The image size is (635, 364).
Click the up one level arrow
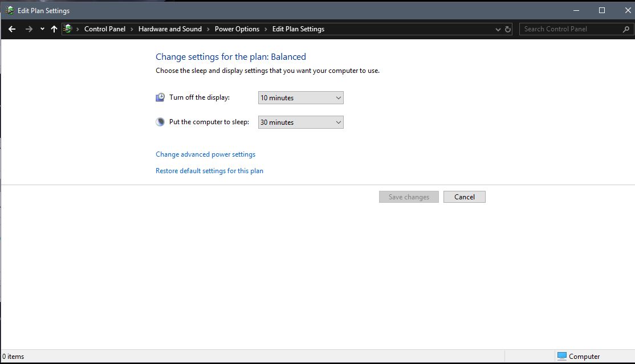click(x=54, y=28)
